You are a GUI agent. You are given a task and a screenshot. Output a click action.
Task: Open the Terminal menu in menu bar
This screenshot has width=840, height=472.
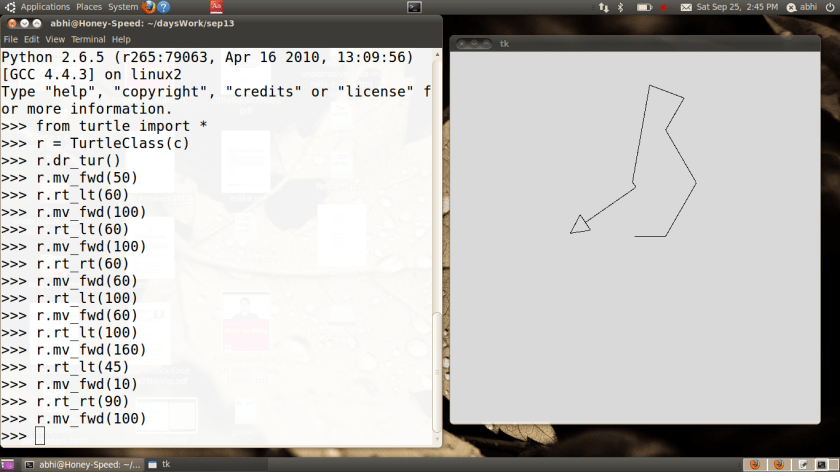pyautogui.click(x=88, y=39)
